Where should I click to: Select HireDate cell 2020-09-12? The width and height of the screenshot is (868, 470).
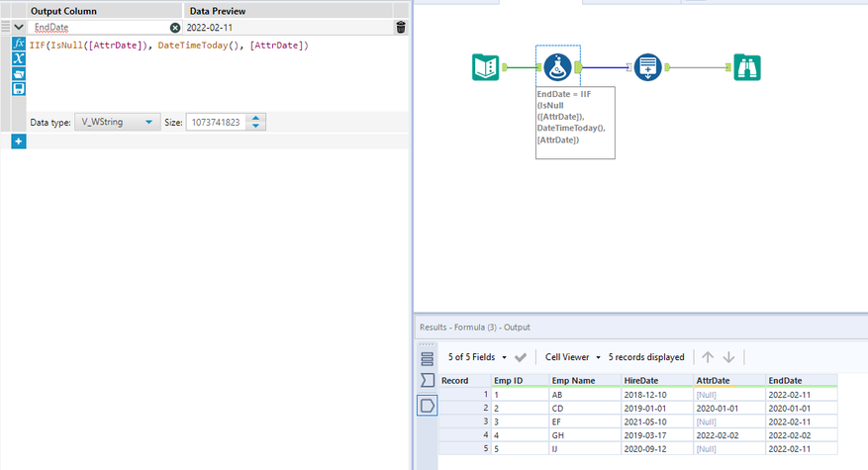pos(657,449)
